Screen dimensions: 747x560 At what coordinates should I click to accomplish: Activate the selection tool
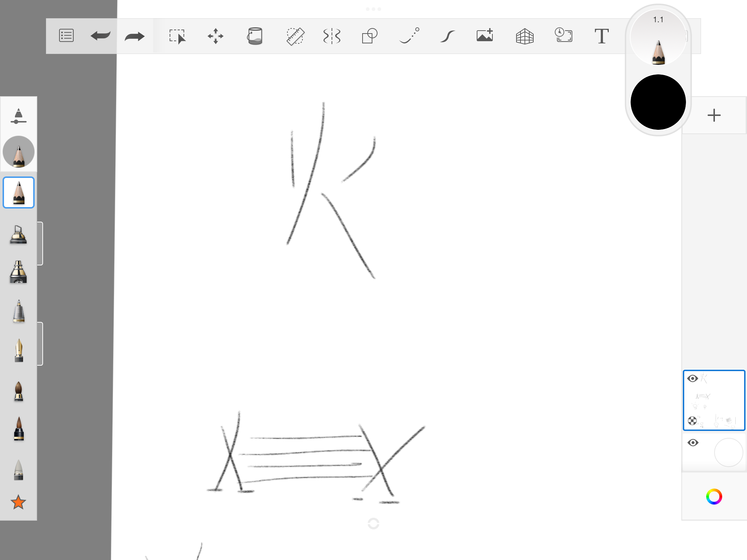click(x=177, y=36)
